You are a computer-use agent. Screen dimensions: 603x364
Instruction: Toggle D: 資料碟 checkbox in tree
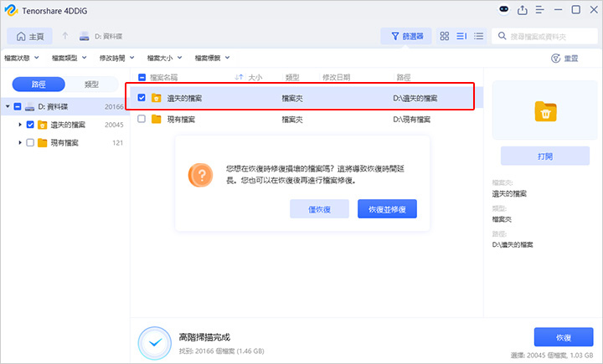point(18,106)
